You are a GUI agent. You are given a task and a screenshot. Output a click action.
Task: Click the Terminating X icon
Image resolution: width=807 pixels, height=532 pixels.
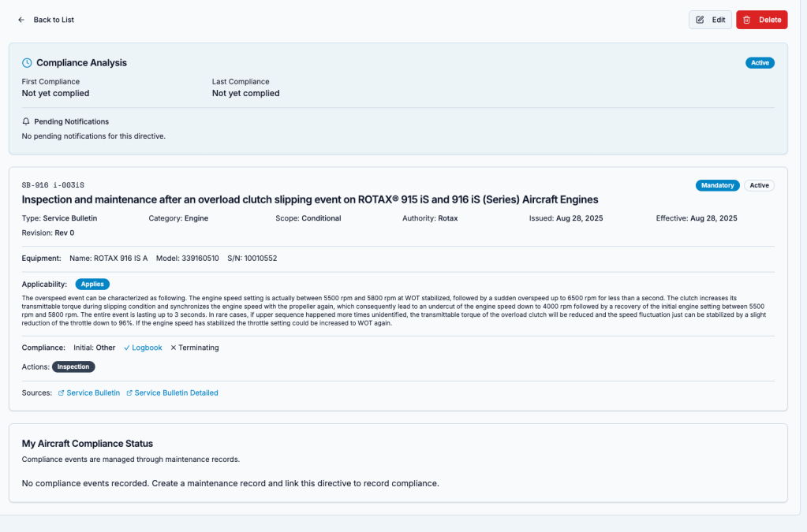174,348
